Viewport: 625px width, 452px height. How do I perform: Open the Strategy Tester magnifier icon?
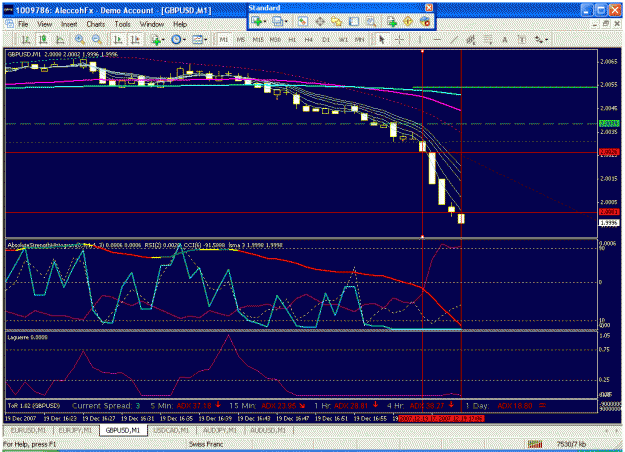(371, 22)
